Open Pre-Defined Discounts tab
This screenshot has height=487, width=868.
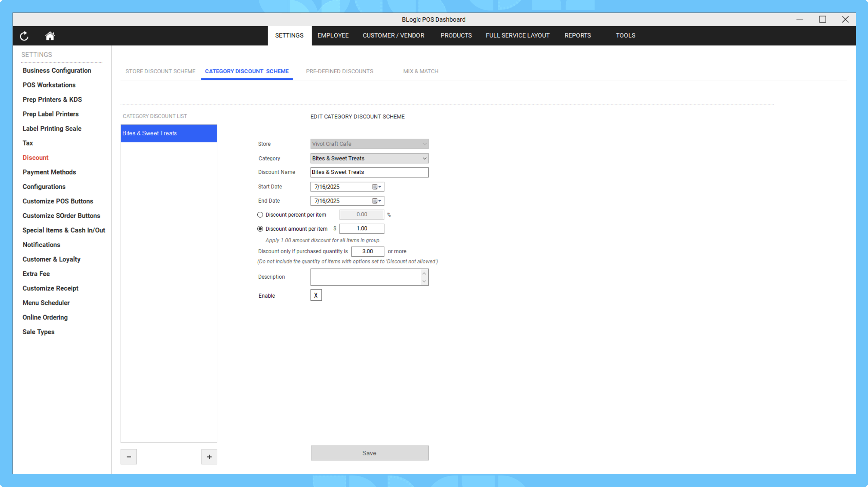click(x=339, y=71)
